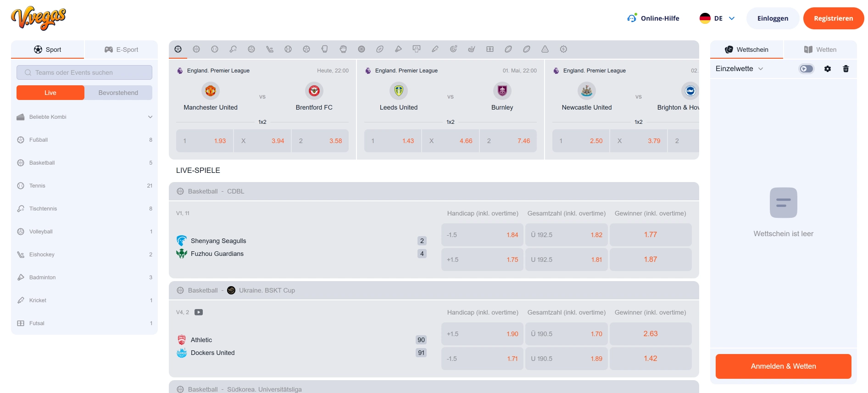Select over 192.5 total at 1.82
The image size is (868, 393).
coord(567,235)
